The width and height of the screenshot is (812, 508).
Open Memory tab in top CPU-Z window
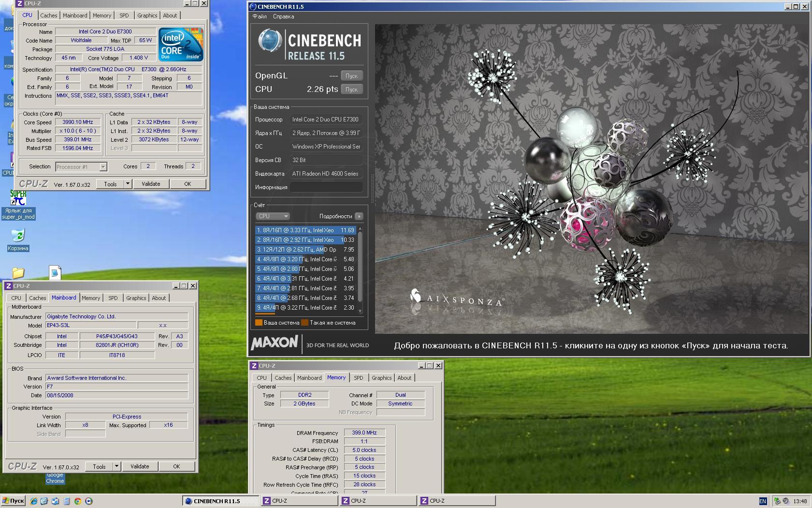102,15
